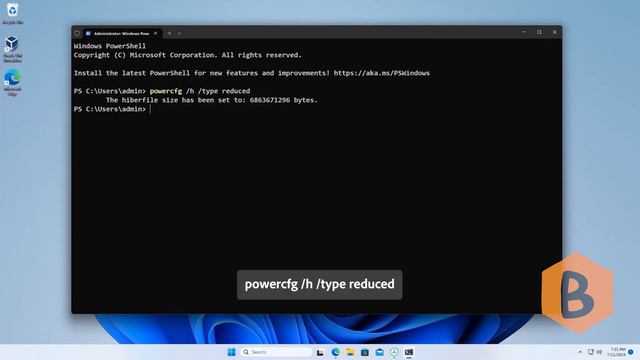Image resolution: width=640 pixels, height=360 pixels.
Task: Close the Administrator Windows PowerShell tab
Action: click(156, 33)
